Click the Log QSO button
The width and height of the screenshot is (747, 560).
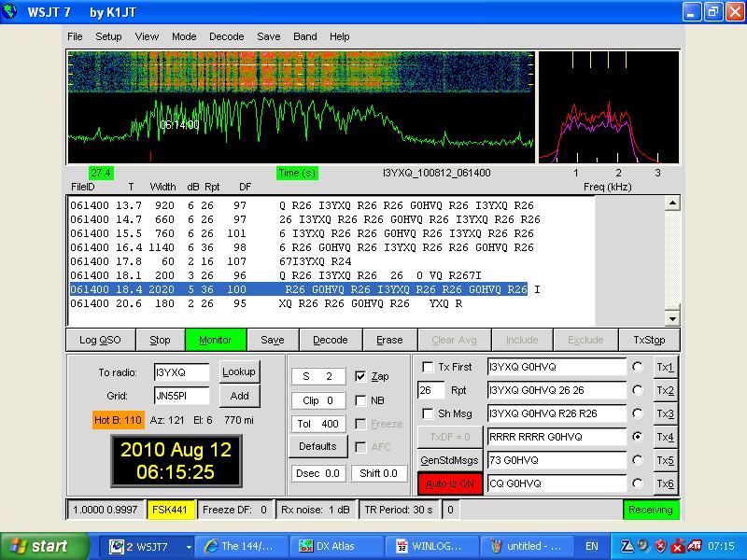pyautogui.click(x=100, y=340)
